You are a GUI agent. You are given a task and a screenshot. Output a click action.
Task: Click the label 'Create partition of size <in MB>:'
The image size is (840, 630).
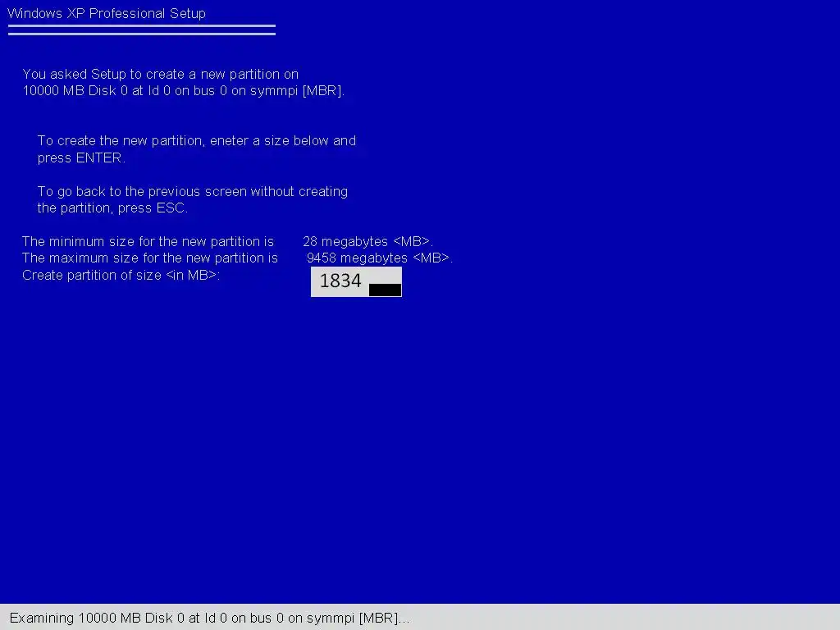(x=121, y=276)
